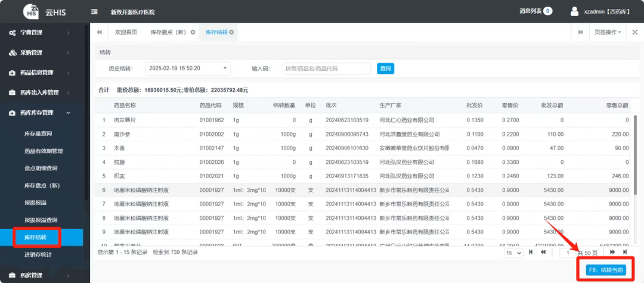644x283 pixels.
Task: Toggle fullscreen with the expand icon
Action: pos(634,32)
